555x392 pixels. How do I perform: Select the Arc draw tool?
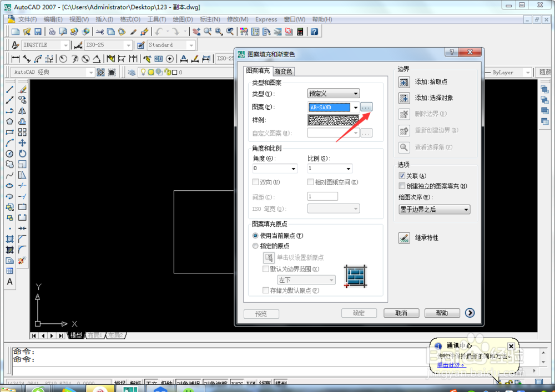(9, 143)
